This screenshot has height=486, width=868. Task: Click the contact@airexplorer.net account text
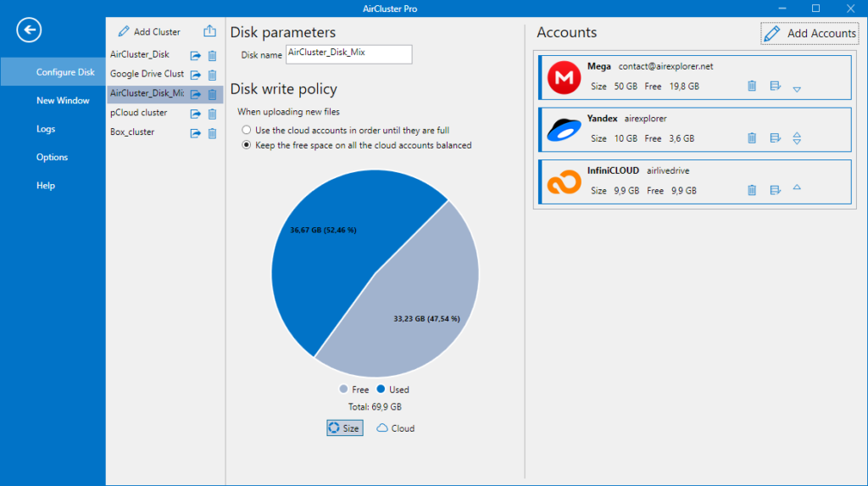[665, 66]
